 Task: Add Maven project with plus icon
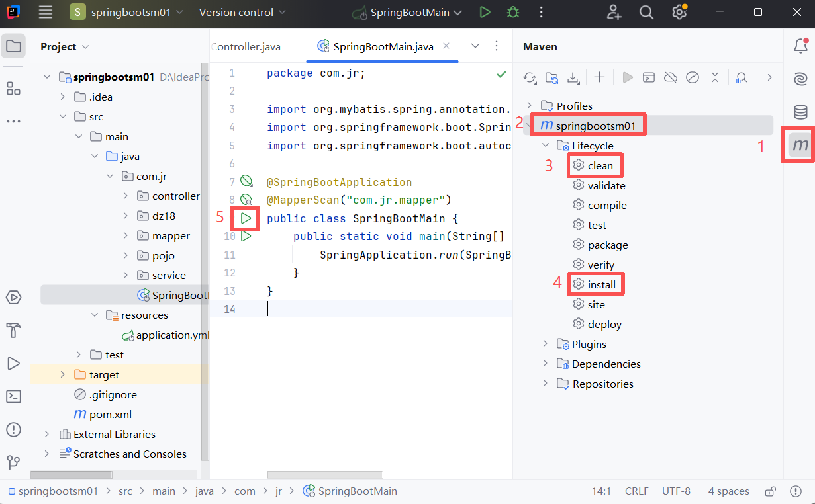click(599, 78)
